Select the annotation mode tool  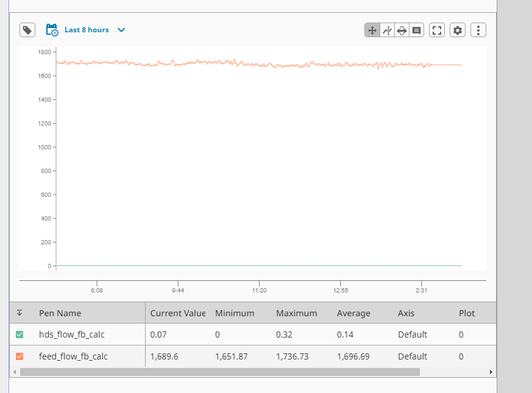[x=416, y=30]
